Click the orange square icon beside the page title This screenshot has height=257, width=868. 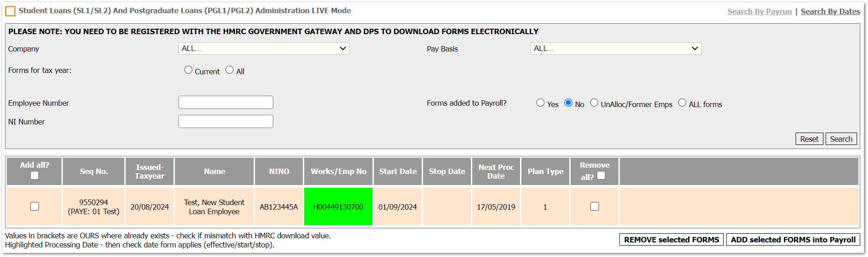tap(10, 11)
